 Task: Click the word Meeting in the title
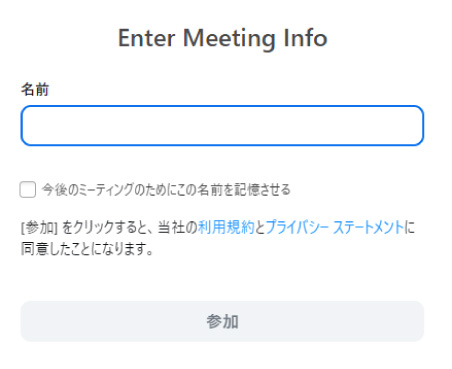pos(229,39)
